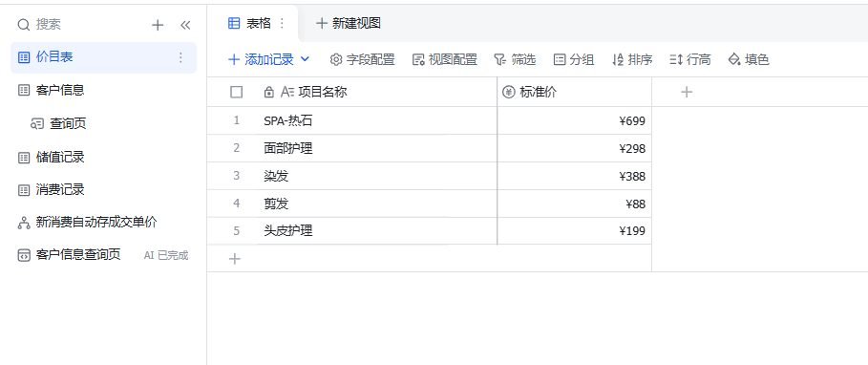Select the ¥199 price cell
Image resolution: width=868 pixels, height=365 pixels.
click(x=575, y=231)
